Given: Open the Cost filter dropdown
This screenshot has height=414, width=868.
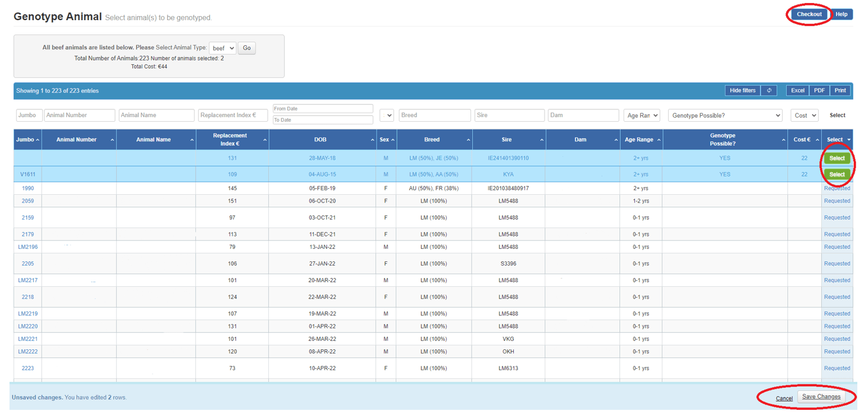Looking at the screenshot, I should pyautogui.click(x=805, y=115).
